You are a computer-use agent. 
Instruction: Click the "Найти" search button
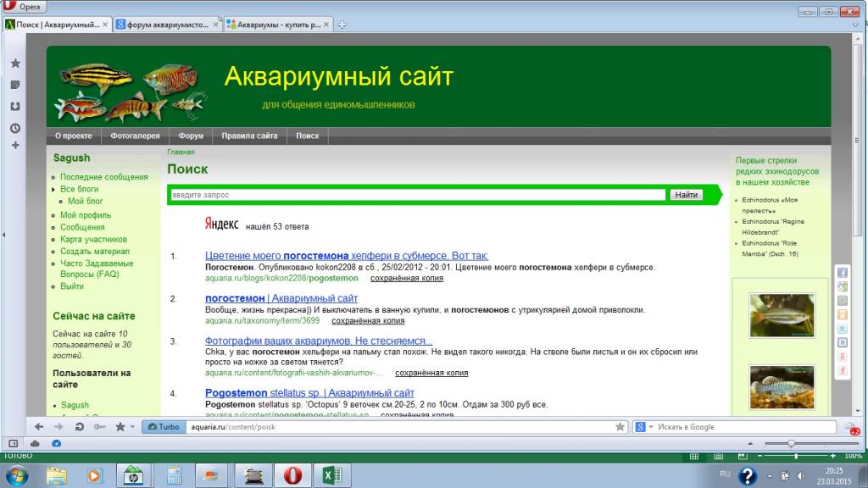(686, 195)
